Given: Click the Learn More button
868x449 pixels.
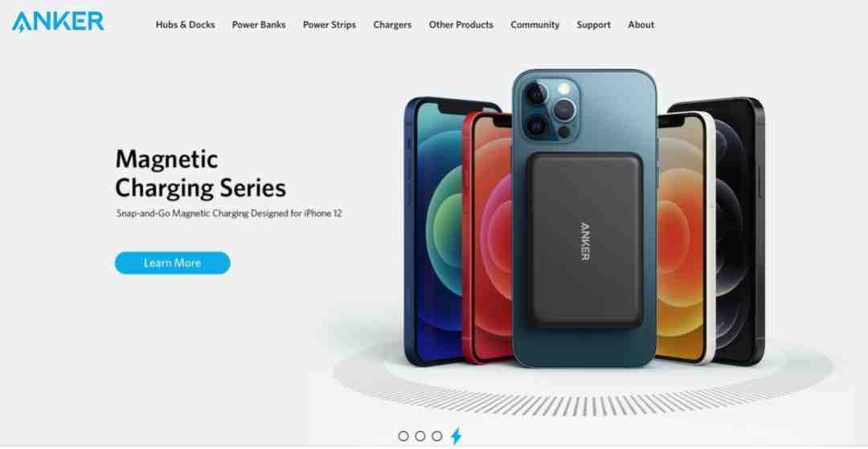Looking at the screenshot, I should coord(172,263).
